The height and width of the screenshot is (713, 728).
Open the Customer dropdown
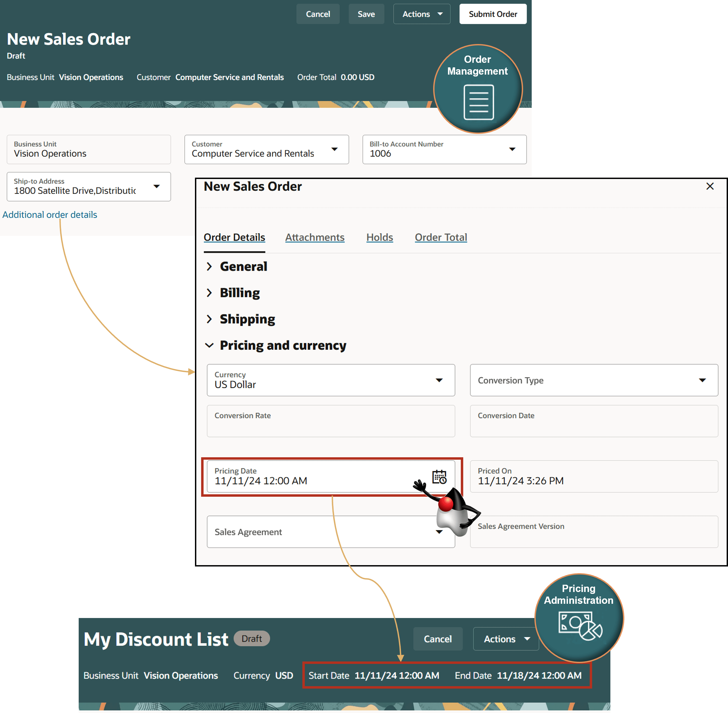click(334, 149)
